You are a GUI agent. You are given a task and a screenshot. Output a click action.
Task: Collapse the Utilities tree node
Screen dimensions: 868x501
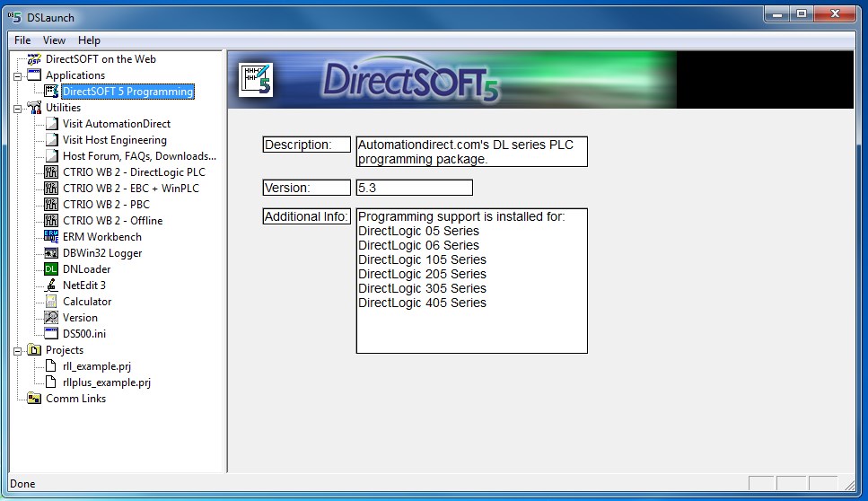[17, 108]
